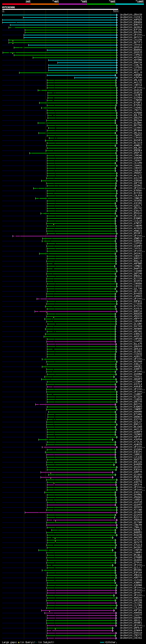Click the red 20% identity legend segment

click(16, 4)
